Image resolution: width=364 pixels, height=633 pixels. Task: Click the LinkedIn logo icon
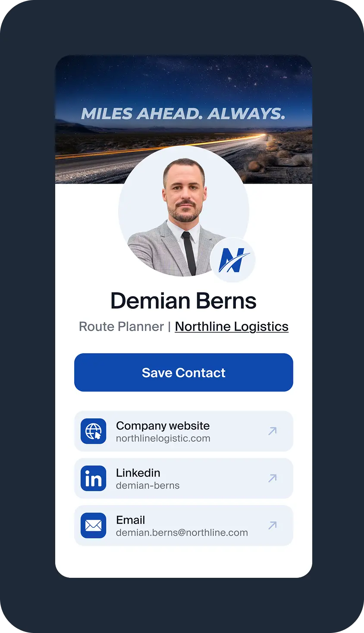[93, 478]
